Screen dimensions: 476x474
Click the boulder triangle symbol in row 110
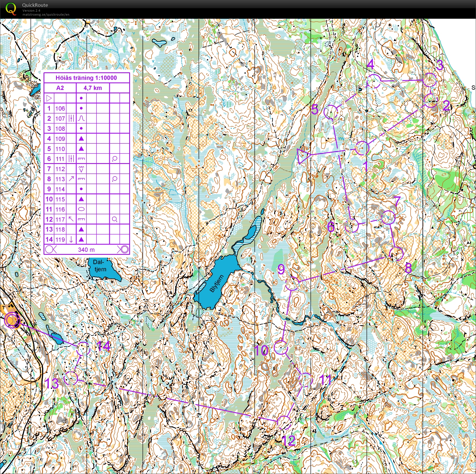[81, 149]
